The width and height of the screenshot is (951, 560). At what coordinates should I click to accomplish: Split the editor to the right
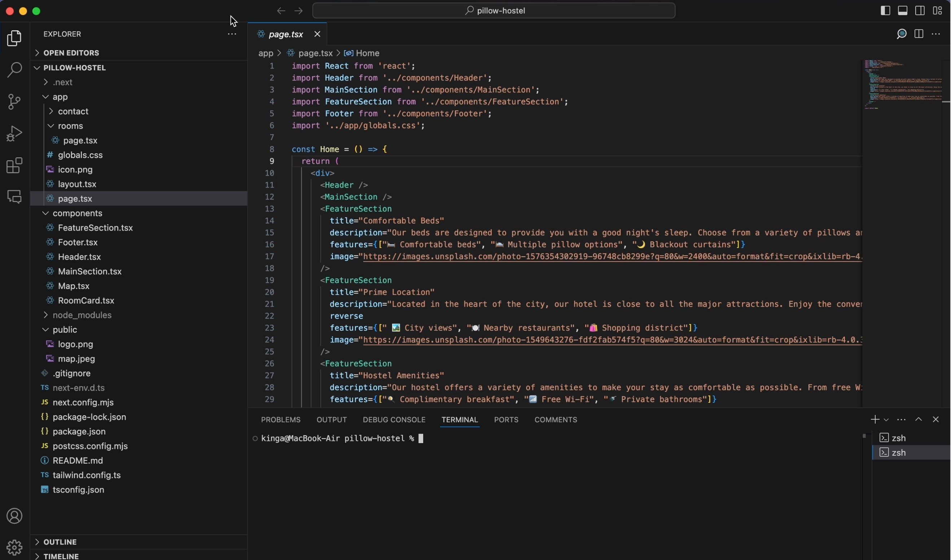tap(919, 34)
